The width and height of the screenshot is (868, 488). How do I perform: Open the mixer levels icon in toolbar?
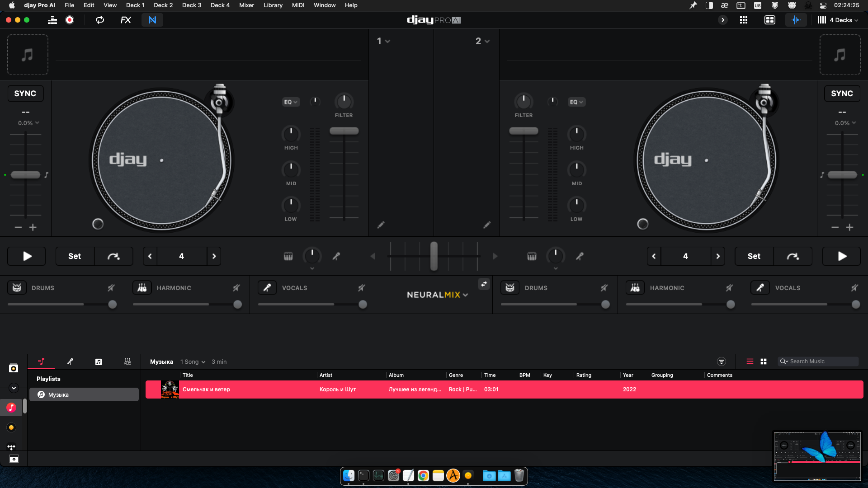point(52,20)
